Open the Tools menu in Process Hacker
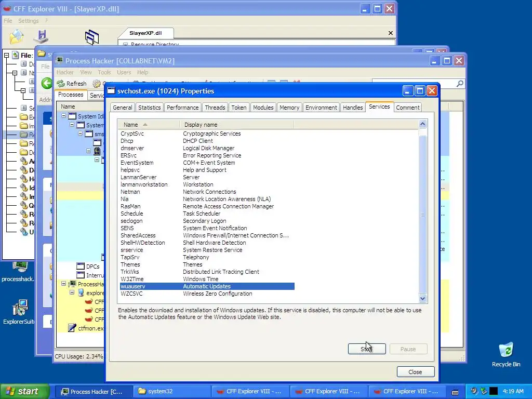Image resolution: width=532 pixels, height=399 pixels. click(x=104, y=72)
